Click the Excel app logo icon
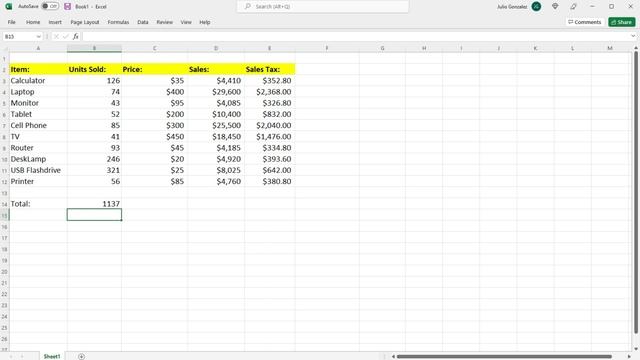The height and width of the screenshot is (360, 640). tap(9, 7)
